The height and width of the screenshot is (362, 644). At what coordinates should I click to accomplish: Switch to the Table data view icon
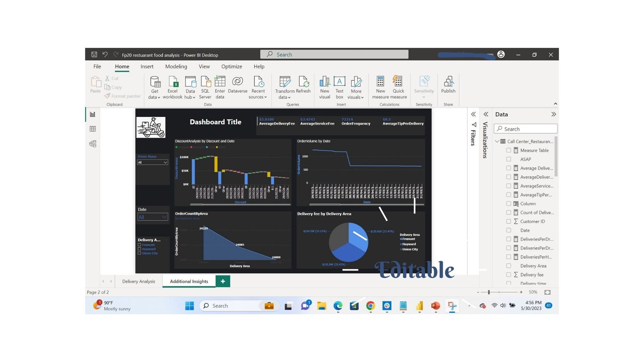[x=93, y=129]
